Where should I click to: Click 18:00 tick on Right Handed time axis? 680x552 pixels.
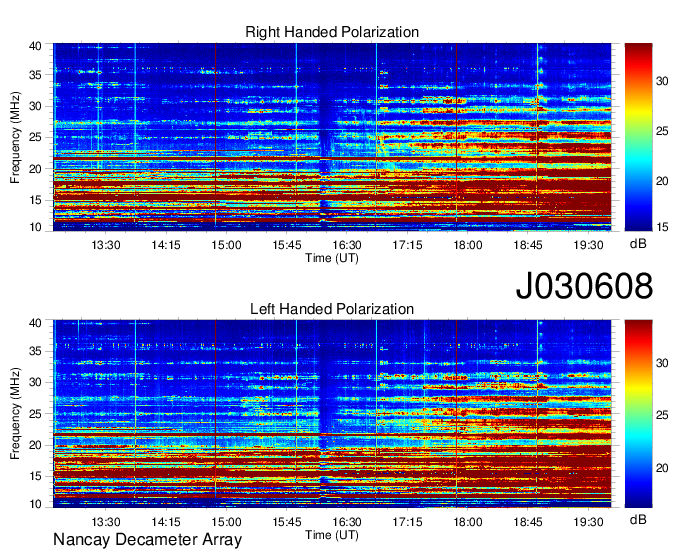point(468,245)
